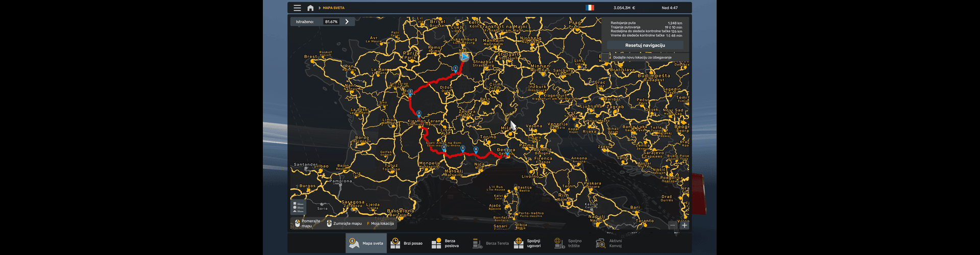The height and width of the screenshot is (255, 980).
Task: Open the Berza Tereta tab
Action: (x=491, y=243)
